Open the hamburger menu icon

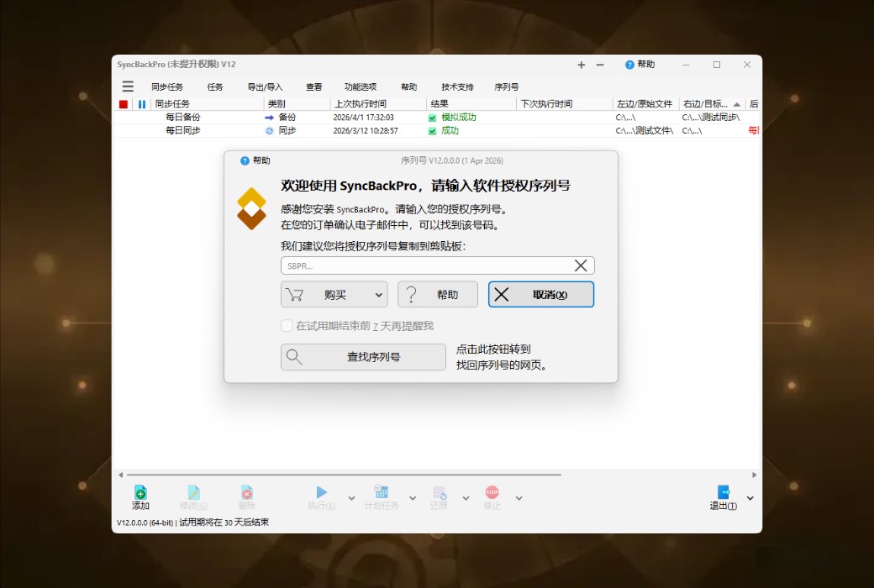(128, 85)
